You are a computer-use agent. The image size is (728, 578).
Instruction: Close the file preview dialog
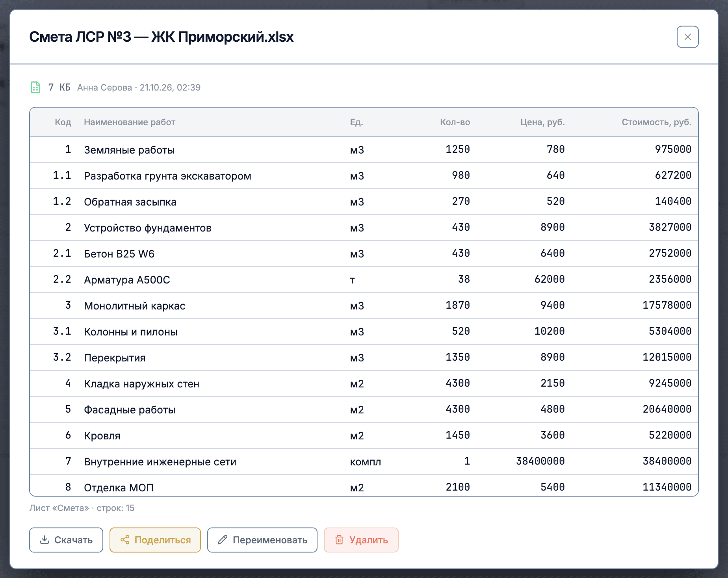687,37
